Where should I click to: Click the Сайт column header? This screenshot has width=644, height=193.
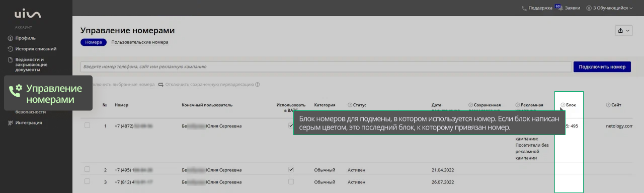pyautogui.click(x=616, y=105)
